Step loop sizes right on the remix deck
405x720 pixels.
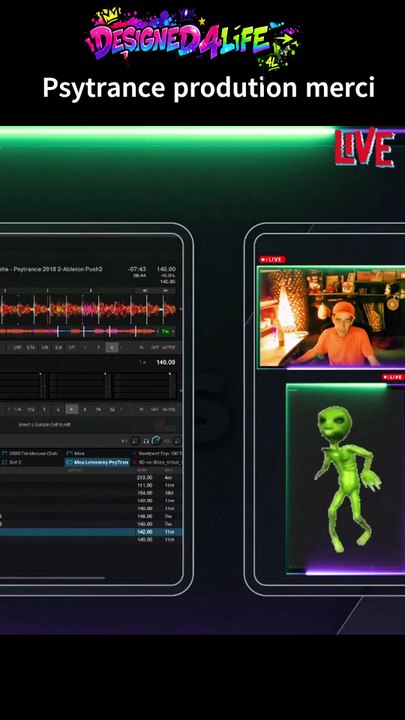point(121,409)
